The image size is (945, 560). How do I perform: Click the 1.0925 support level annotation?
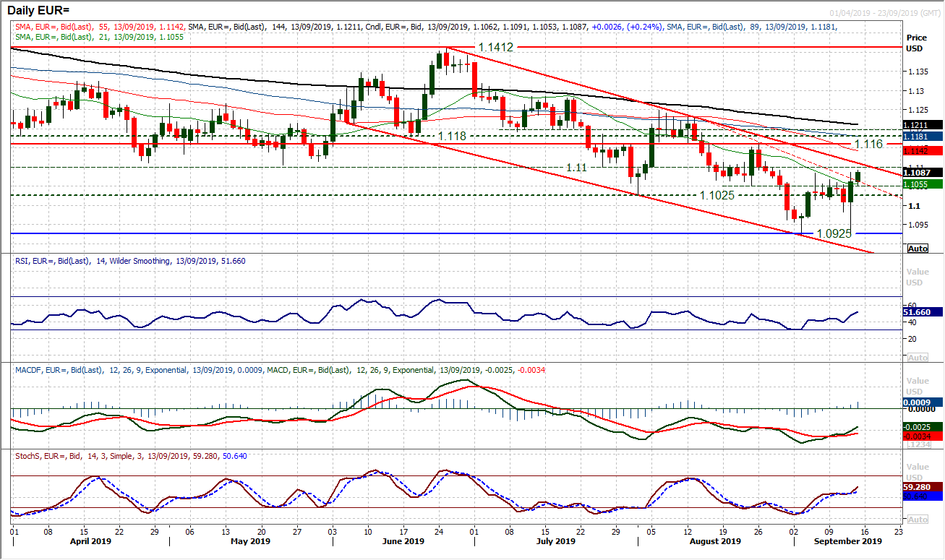pos(835,233)
